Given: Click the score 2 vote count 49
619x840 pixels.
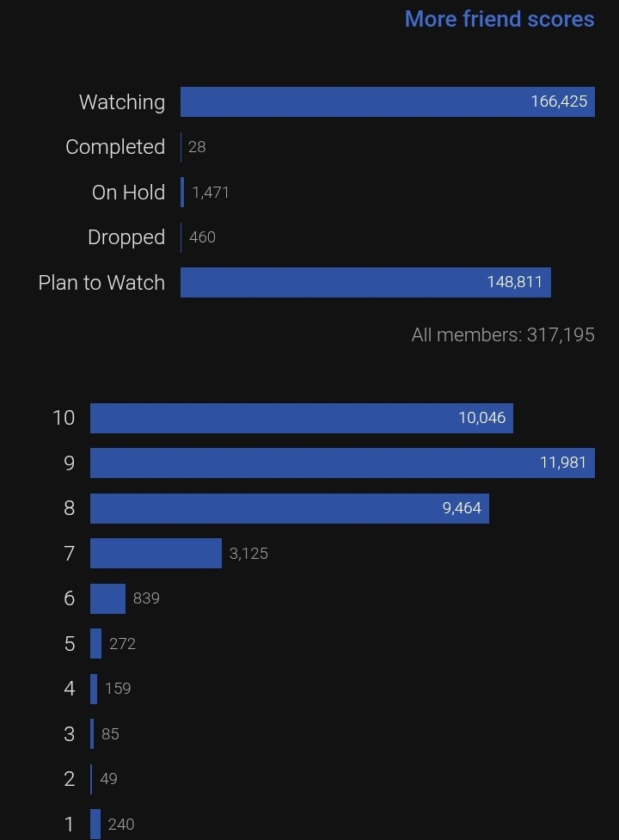Looking at the screenshot, I should pyautogui.click(x=108, y=779).
